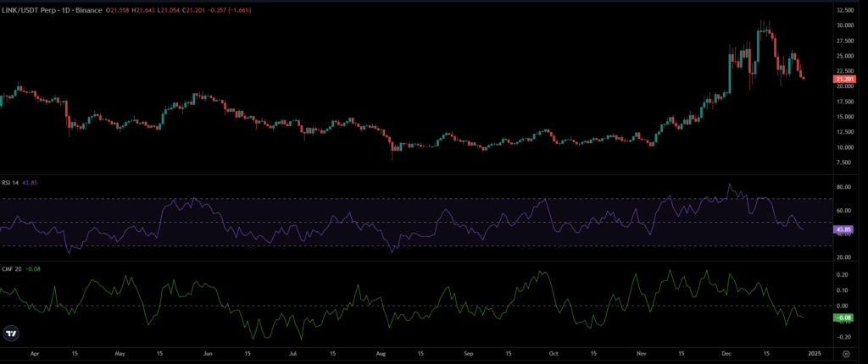The image size is (868, 364).
Task: Click the TradingView logo
Action: click(10, 333)
